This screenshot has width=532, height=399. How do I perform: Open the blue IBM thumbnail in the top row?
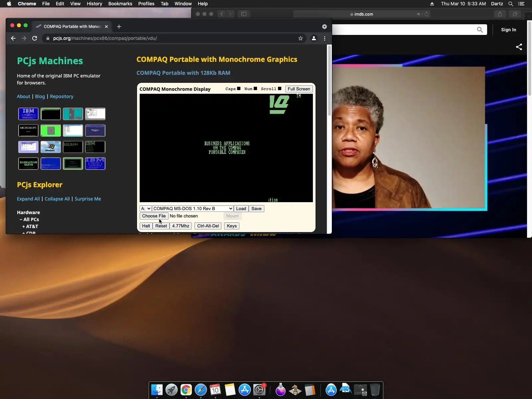[x=28, y=114]
